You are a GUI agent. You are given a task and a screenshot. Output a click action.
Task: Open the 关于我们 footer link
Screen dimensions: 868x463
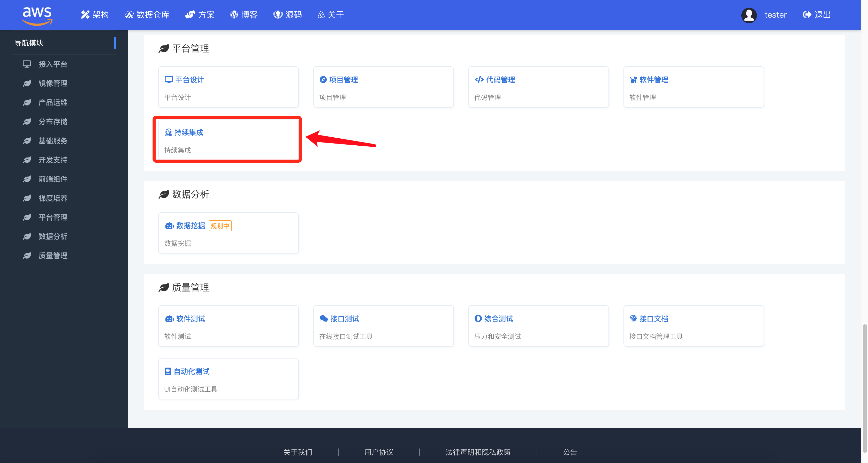click(x=298, y=452)
